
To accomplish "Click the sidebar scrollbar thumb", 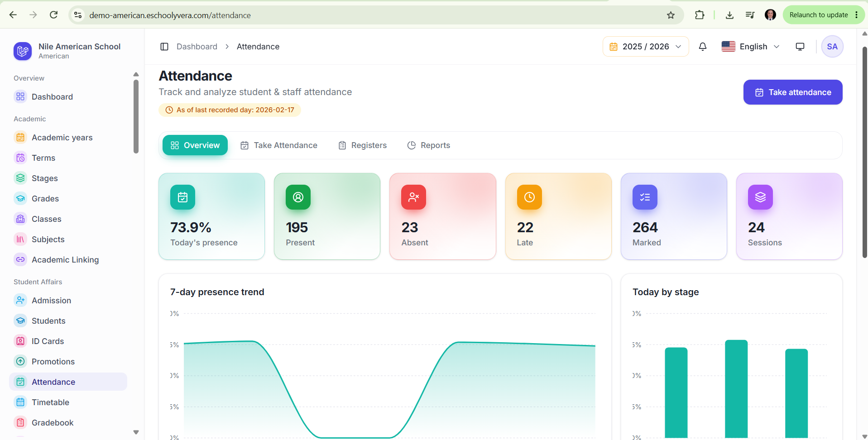I will [136, 117].
